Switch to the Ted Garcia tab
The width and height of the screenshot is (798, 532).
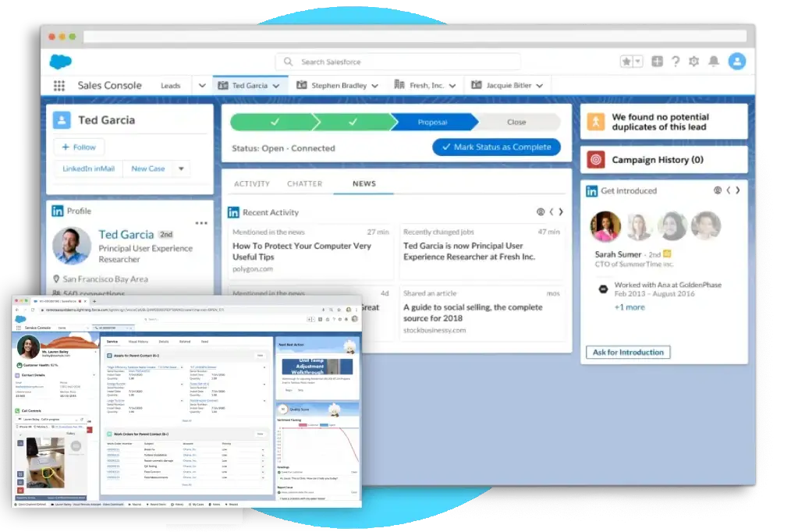click(249, 86)
